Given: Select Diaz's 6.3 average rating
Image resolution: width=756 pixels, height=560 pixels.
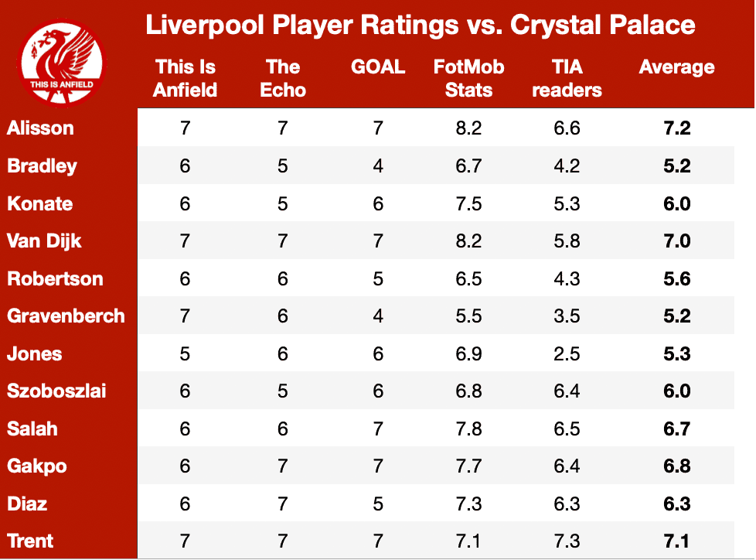Looking at the screenshot, I should pos(677,504).
